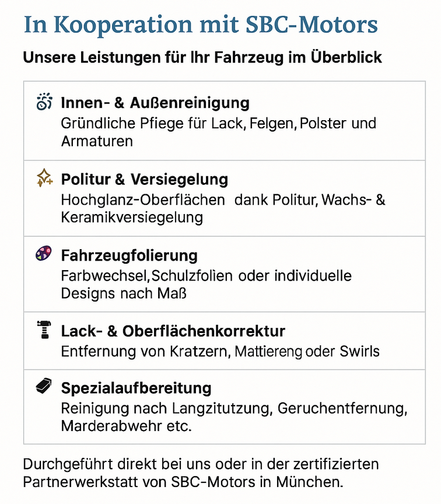441x504 pixels.
Task: Click the Farbwechsel, Schulzfolien description text
Action: coord(206,285)
